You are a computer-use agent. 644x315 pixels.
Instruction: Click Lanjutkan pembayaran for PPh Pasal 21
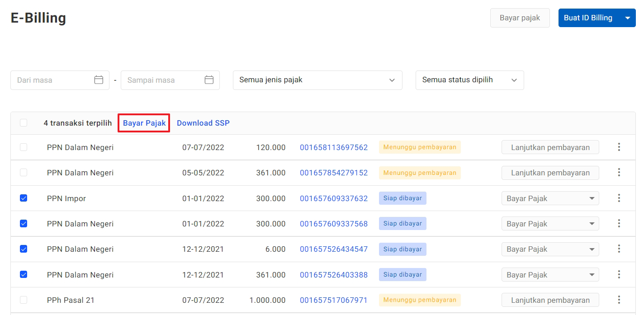550,300
